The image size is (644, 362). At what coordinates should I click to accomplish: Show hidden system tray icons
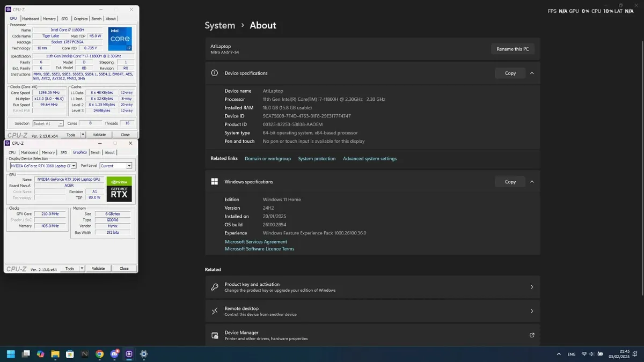[x=560, y=354]
